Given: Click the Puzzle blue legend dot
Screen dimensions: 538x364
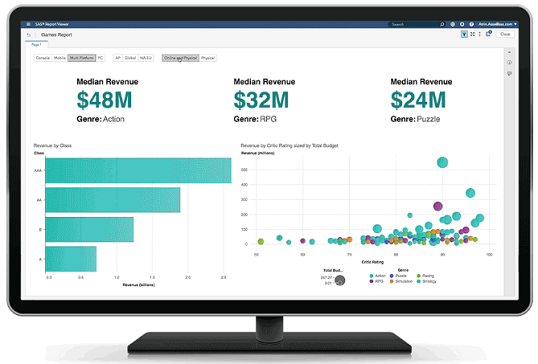Looking at the screenshot, I should (391, 276).
